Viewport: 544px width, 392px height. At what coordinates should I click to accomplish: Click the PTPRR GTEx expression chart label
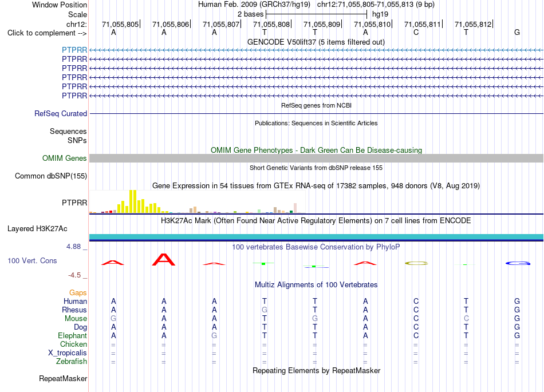tap(74, 203)
